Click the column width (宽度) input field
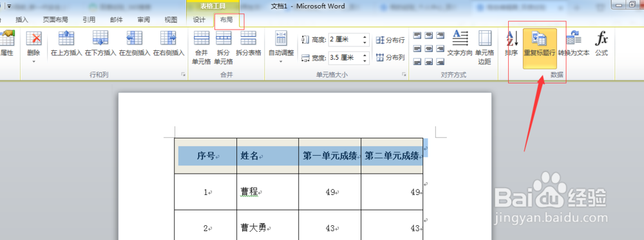 [x=344, y=58]
